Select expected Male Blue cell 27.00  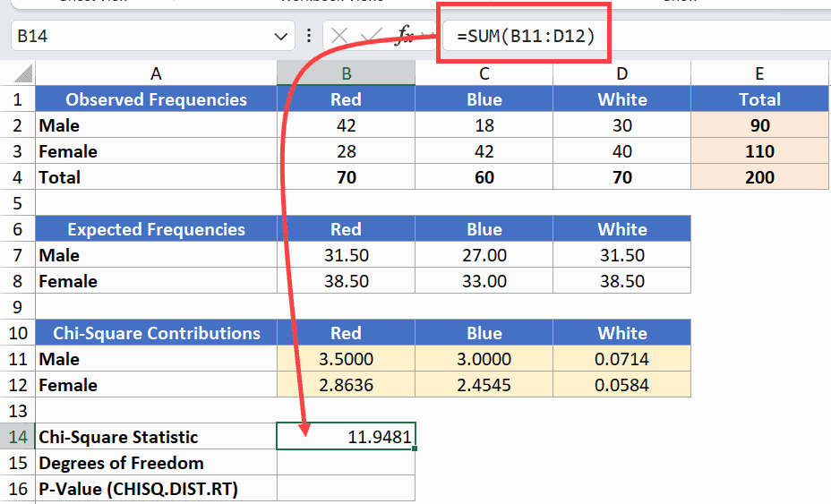click(484, 255)
